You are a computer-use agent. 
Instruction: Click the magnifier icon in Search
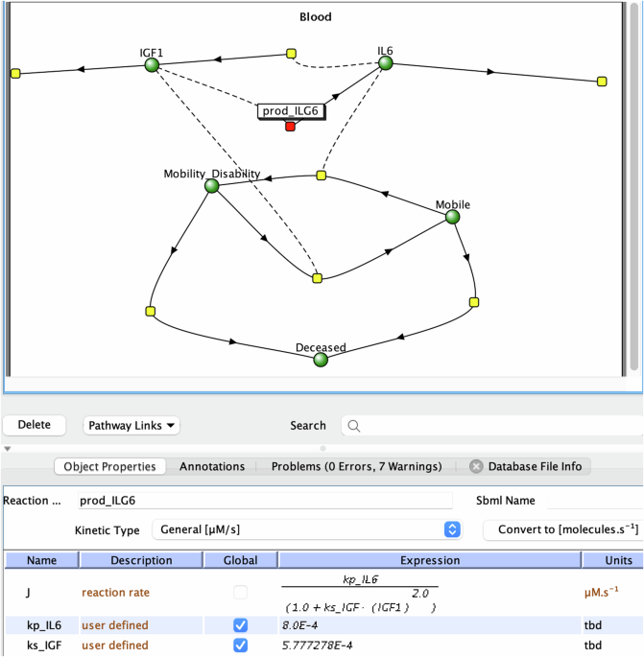(352, 426)
